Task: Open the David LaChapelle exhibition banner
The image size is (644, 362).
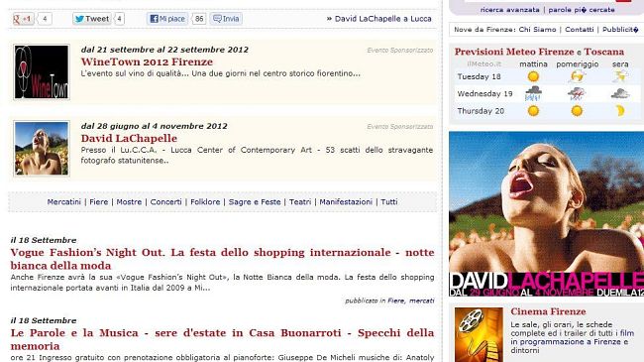Action: tap(546, 214)
